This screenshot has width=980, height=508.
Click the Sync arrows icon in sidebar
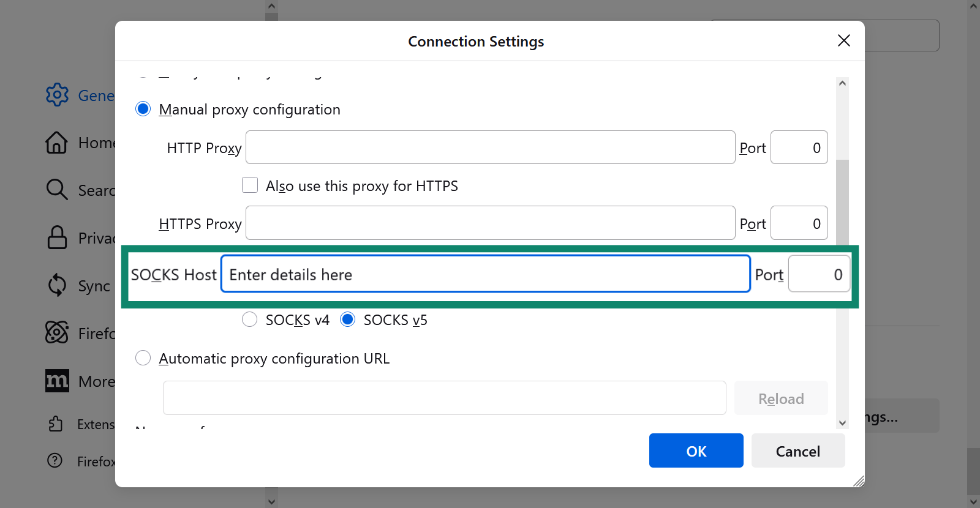pos(57,285)
